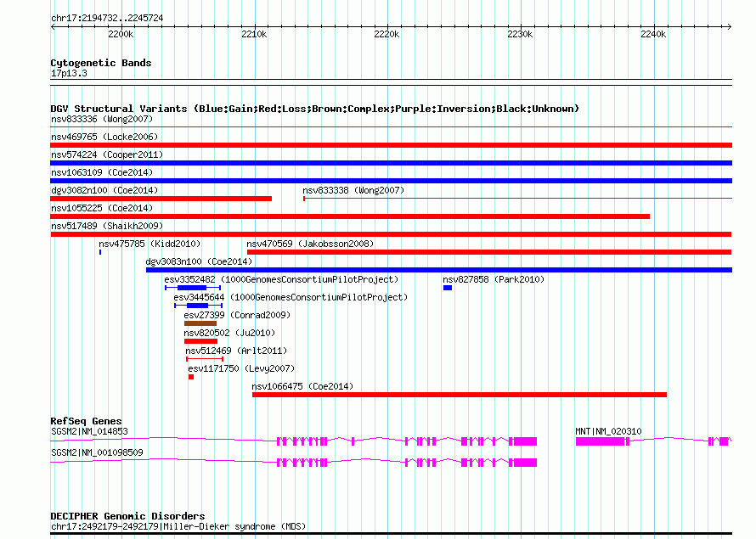Click the esv27399 (Conrad2009) brown complex bar
Screen dimensions: 756x539
pos(200,323)
